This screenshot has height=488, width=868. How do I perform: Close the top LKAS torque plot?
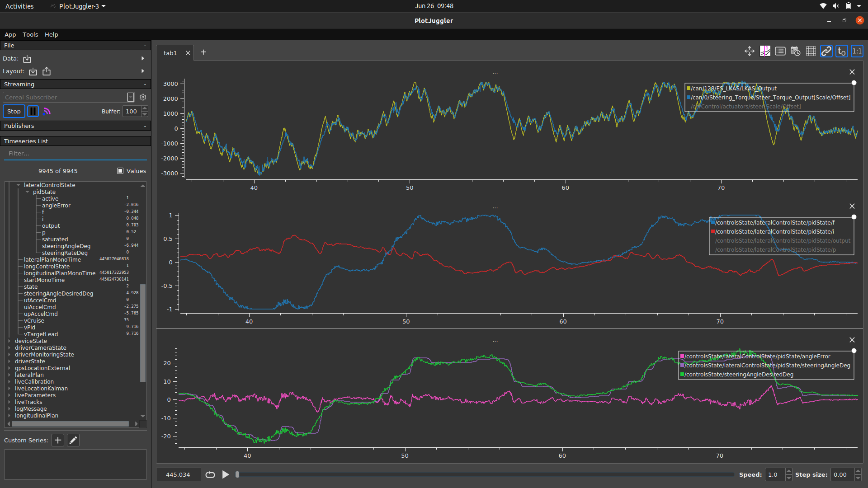pyautogui.click(x=852, y=72)
